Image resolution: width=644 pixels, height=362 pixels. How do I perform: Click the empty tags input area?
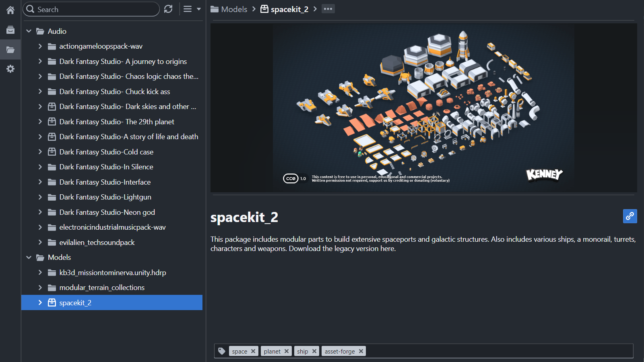point(499,351)
